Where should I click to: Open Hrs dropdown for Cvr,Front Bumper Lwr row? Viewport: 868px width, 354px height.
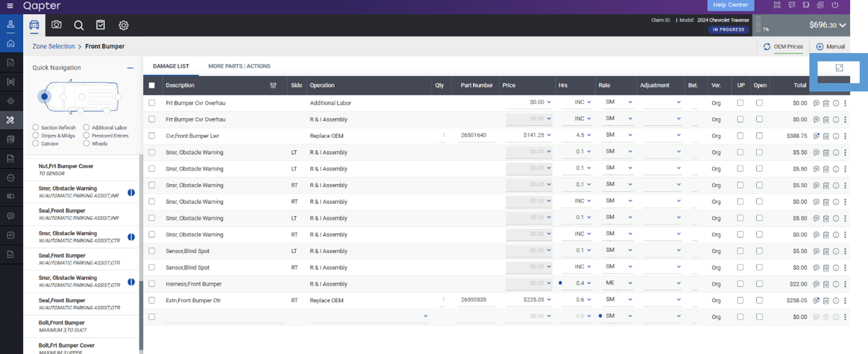pos(589,135)
